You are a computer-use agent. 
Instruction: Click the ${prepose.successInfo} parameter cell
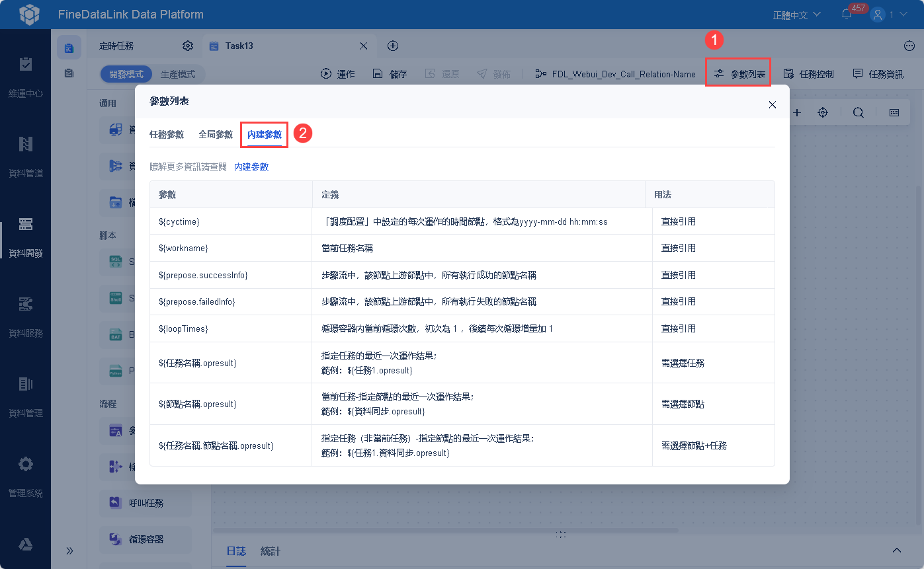(231, 275)
